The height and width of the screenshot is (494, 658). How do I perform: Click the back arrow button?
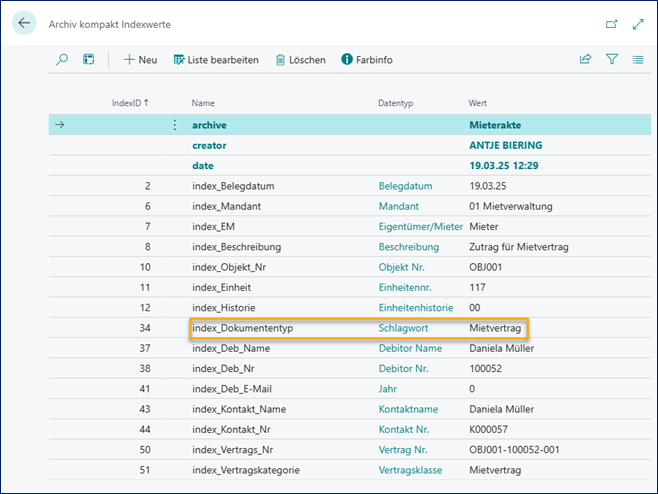pyautogui.click(x=24, y=23)
